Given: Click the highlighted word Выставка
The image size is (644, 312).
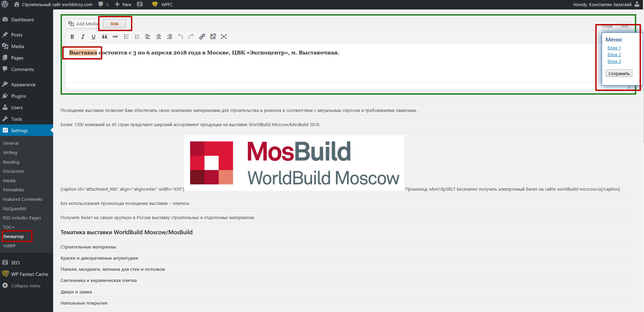Looking at the screenshot, I should click(83, 53).
